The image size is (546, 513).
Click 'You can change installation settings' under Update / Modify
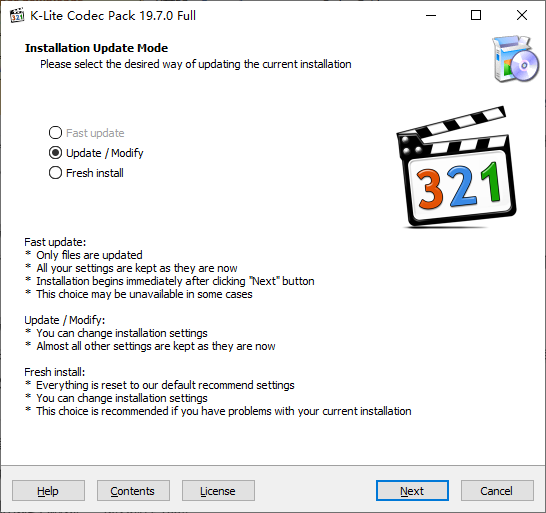[122, 333]
